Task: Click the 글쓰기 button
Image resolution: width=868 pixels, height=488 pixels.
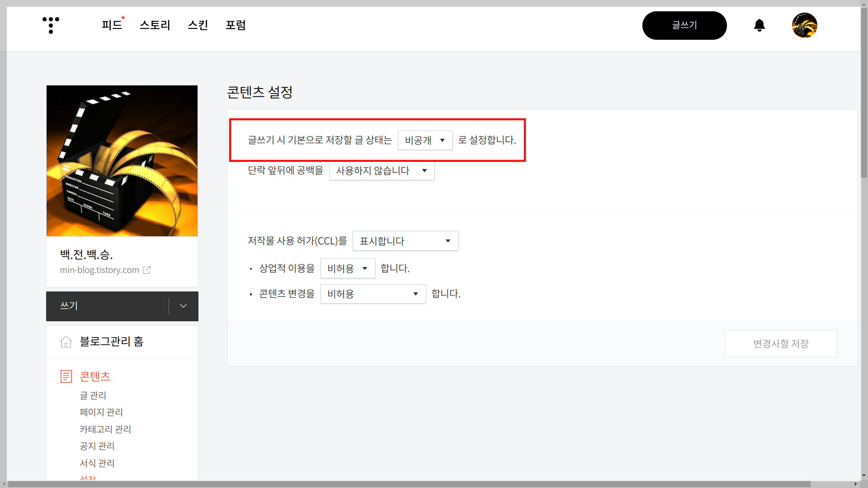Action: 684,25
